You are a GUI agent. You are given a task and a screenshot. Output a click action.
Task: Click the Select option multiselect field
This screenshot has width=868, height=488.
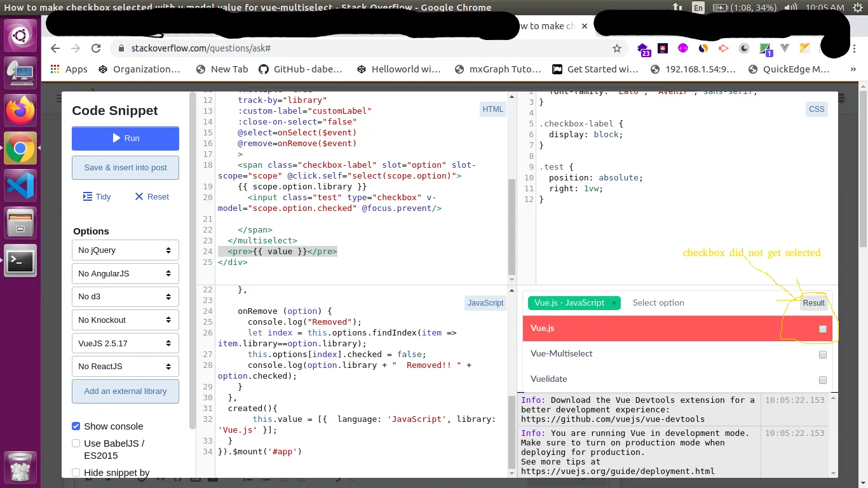[658, 303]
